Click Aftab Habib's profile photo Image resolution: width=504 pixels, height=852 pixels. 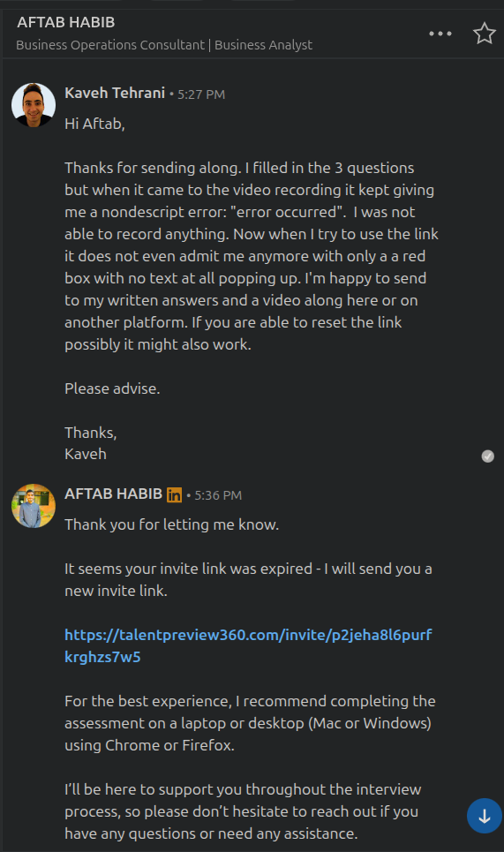(34, 506)
